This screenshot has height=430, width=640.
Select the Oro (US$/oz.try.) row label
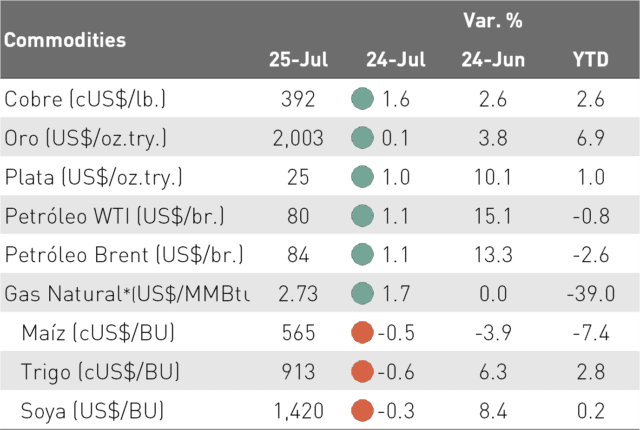click(x=85, y=138)
